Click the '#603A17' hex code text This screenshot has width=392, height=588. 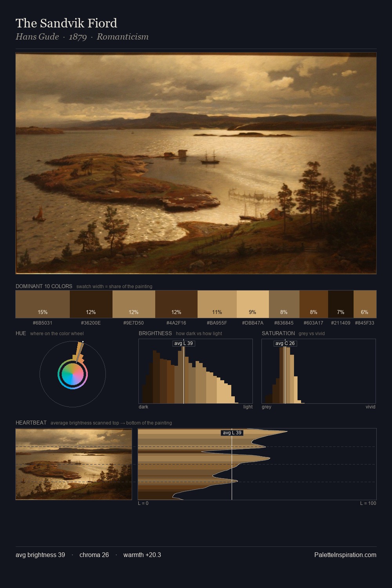(x=314, y=323)
